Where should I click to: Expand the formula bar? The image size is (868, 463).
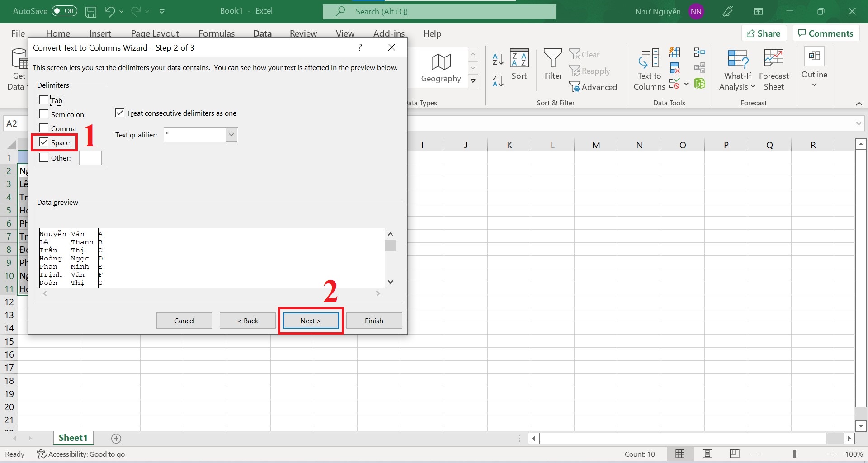pyautogui.click(x=859, y=123)
